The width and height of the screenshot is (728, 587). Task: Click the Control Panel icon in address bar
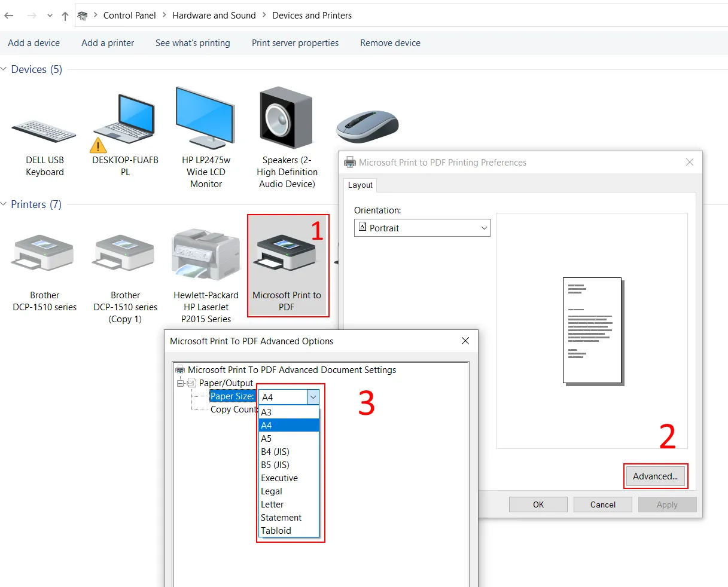pyautogui.click(x=83, y=16)
